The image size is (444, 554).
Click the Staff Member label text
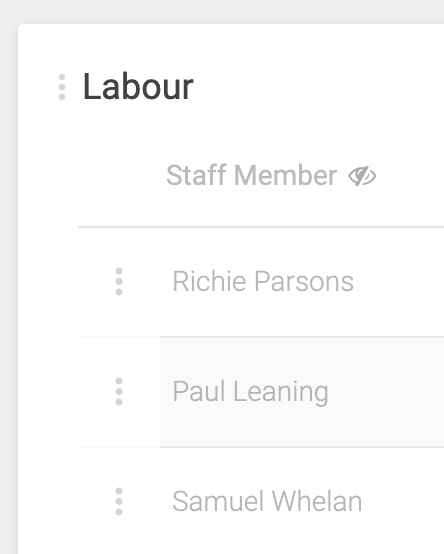pos(251,175)
